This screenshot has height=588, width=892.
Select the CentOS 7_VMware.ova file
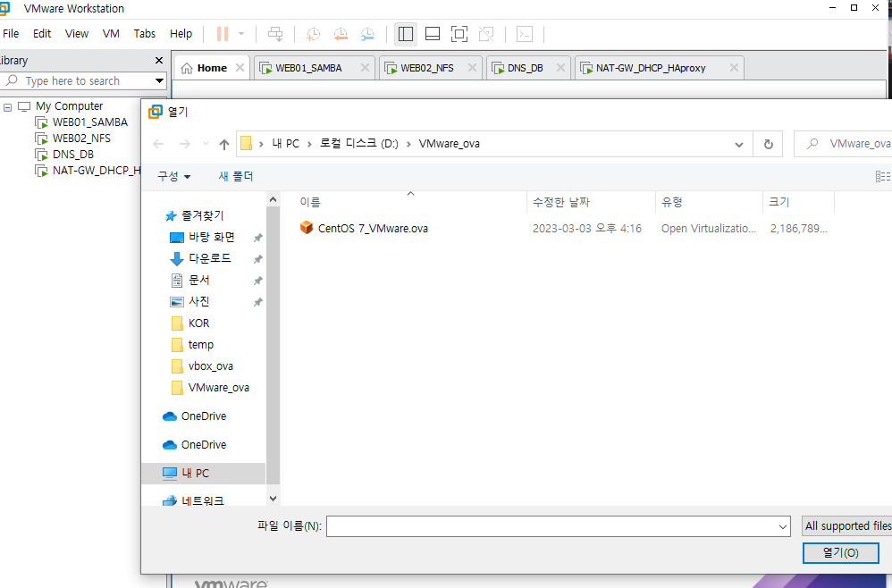tap(364, 229)
